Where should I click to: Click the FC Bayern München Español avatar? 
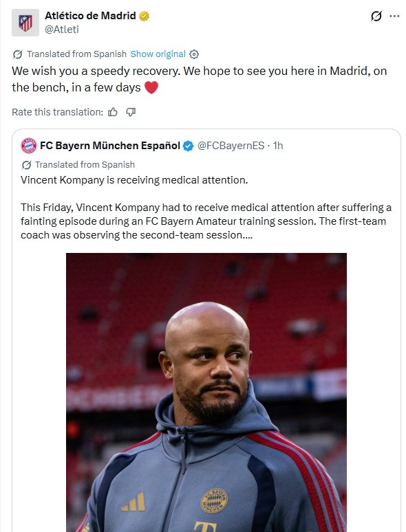click(29, 146)
